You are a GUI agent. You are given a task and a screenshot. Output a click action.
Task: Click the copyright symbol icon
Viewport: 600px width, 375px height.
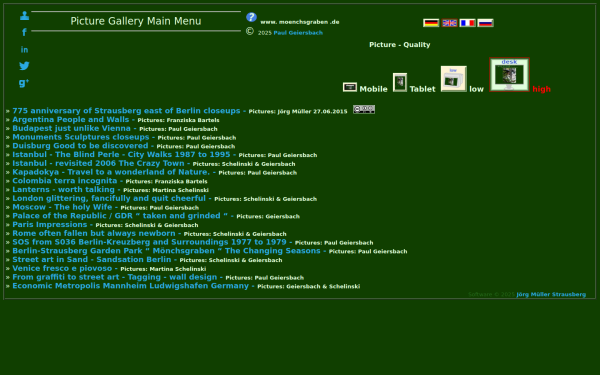click(250, 31)
